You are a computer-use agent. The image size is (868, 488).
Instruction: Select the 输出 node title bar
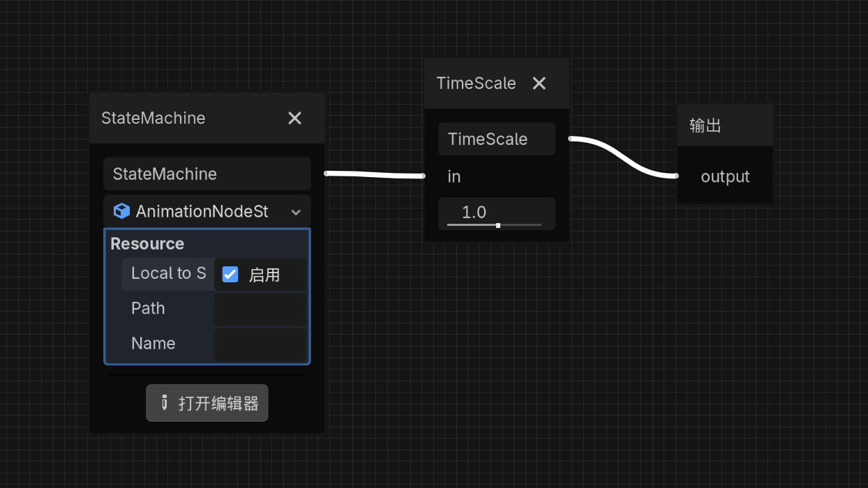point(725,125)
